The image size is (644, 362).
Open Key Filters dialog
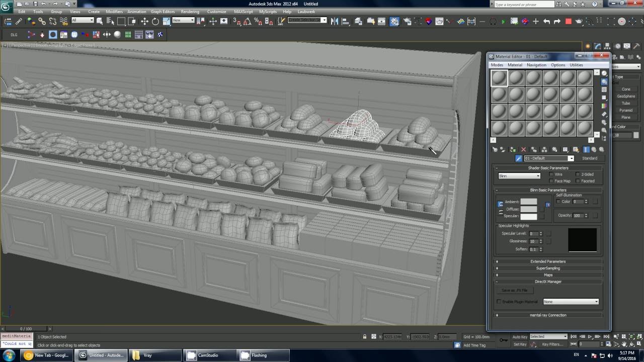click(552, 344)
